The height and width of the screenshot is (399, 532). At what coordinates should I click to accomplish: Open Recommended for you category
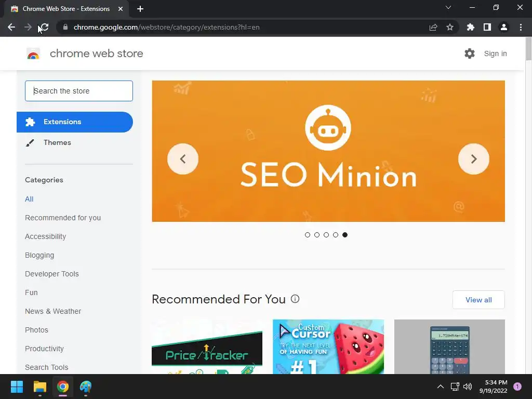pyautogui.click(x=63, y=218)
